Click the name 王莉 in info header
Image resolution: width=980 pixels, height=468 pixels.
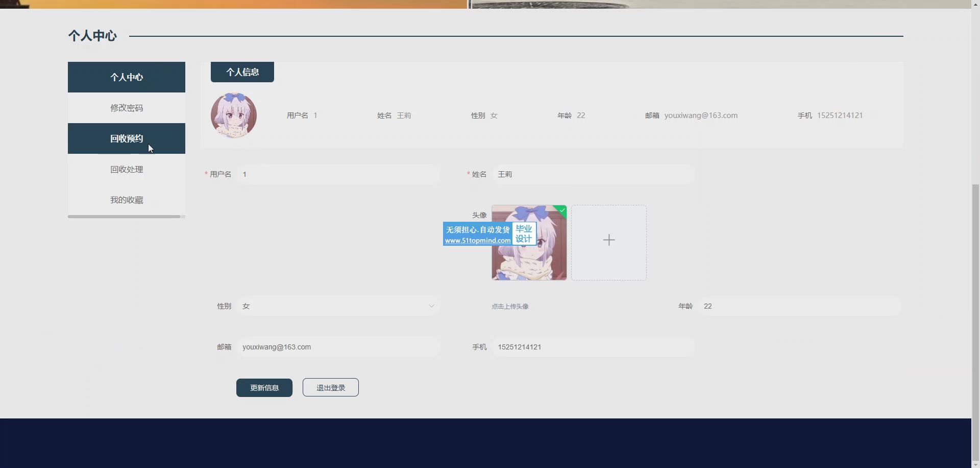point(404,115)
